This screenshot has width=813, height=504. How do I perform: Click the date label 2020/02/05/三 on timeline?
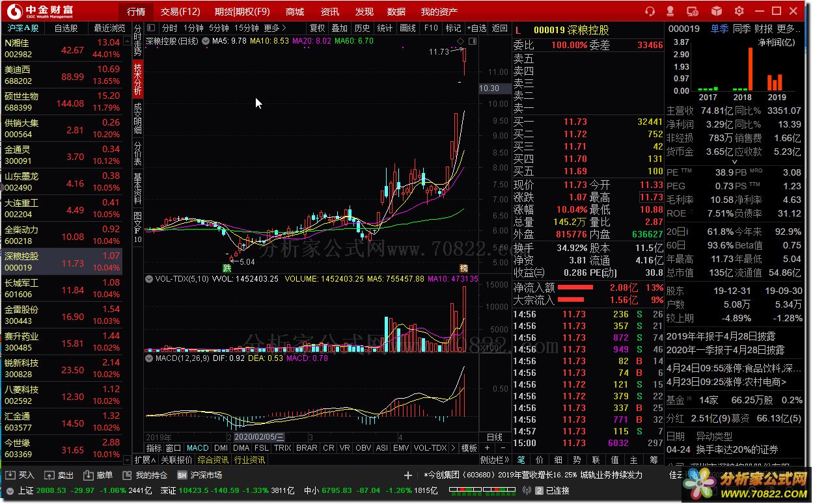tap(259, 437)
